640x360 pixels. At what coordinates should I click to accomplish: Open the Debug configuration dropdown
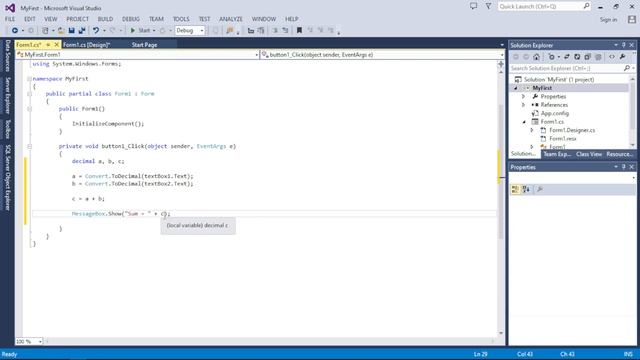[x=202, y=31]
